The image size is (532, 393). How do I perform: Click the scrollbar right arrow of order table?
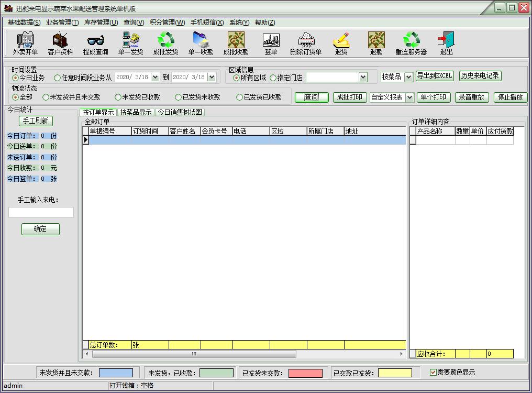402,354
